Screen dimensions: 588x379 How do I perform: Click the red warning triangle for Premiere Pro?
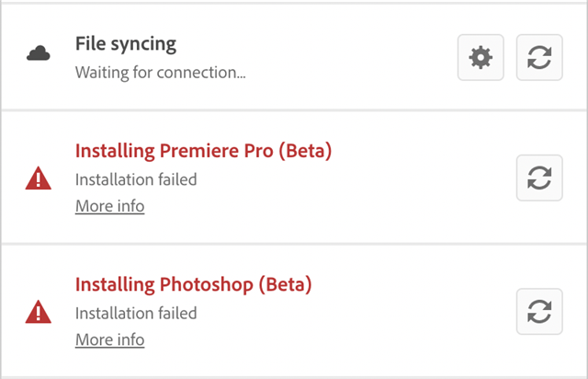[x=39, y=178]
